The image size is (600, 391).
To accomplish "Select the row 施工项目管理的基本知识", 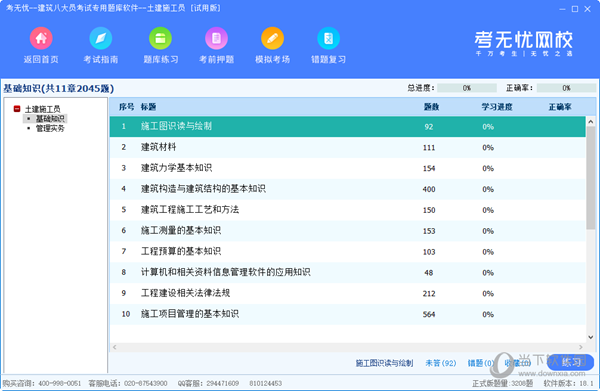I will [347, 314].
